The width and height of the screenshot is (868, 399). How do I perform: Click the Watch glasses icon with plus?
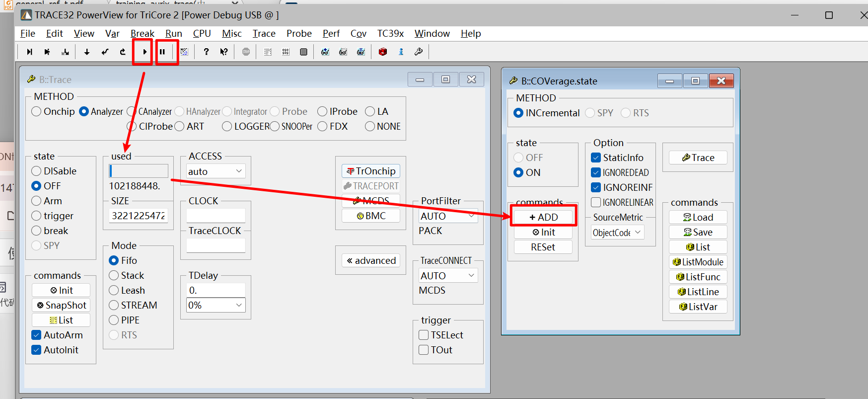pos(325,52)
